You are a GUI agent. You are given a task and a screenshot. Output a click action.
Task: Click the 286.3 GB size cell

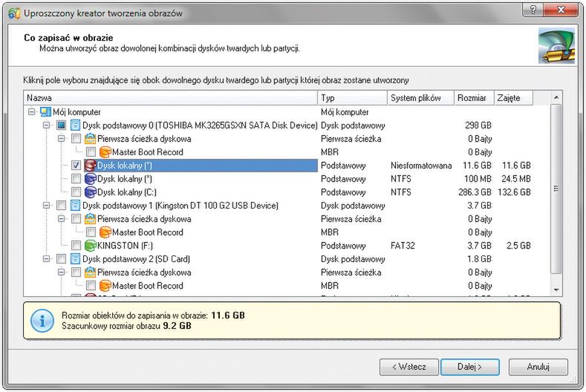[x=475, y=192]
